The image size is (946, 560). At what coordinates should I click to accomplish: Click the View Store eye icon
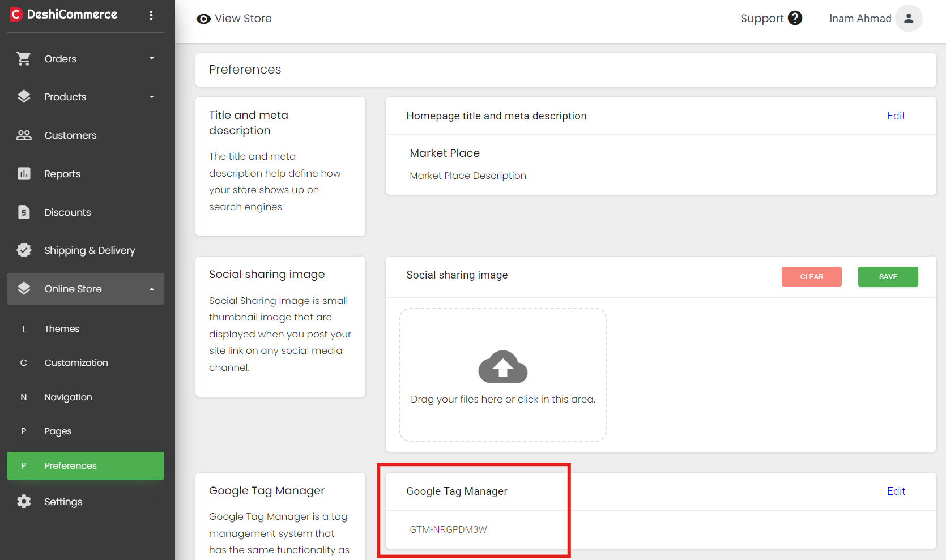point(203,19)
